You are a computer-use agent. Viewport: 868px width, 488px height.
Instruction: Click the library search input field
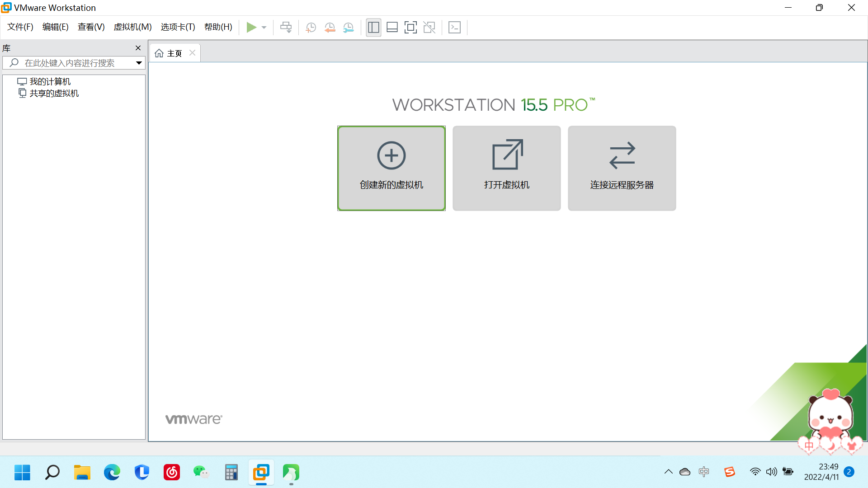(x=72, y=63)
